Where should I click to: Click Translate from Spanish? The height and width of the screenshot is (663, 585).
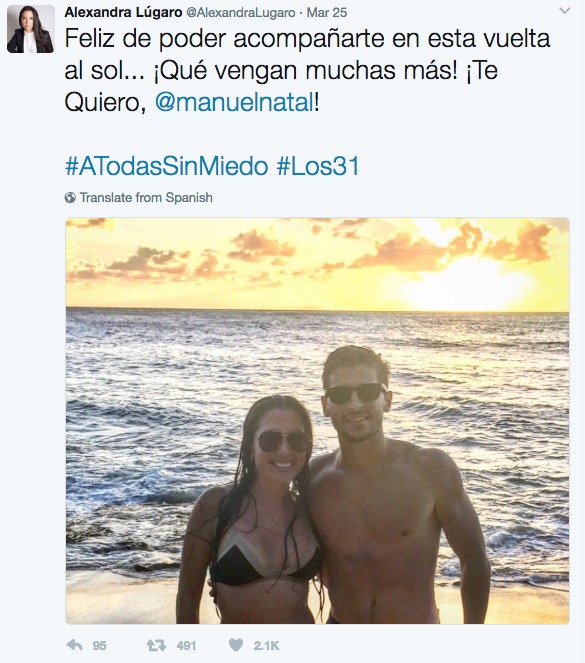point(146,197)
